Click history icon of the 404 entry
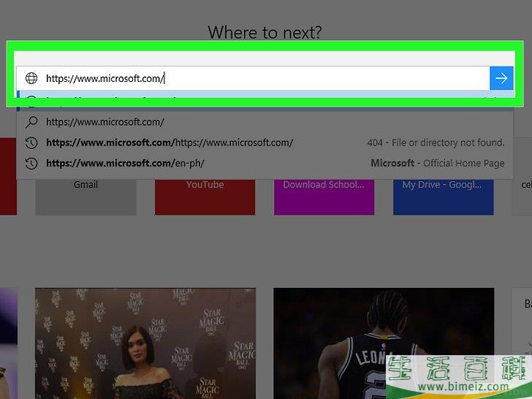The width and height of the screenshot is (532, 399). pos(31,142)
